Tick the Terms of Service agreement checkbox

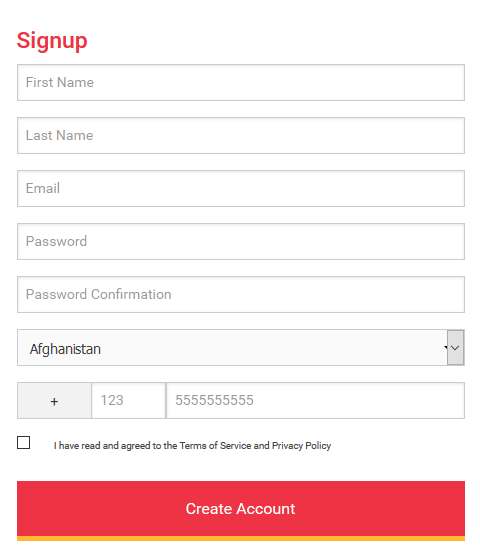click(24, 442)
